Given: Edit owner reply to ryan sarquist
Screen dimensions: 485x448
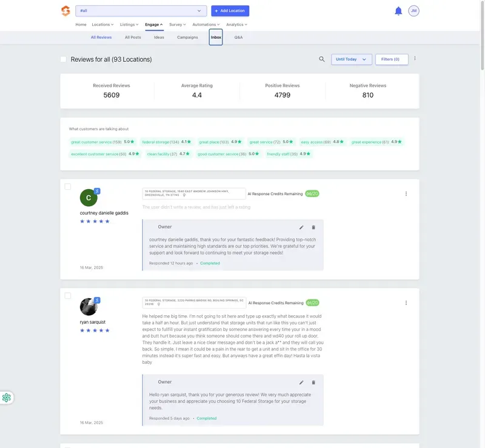Looking at the screenshot, I should tap(301, 383).
